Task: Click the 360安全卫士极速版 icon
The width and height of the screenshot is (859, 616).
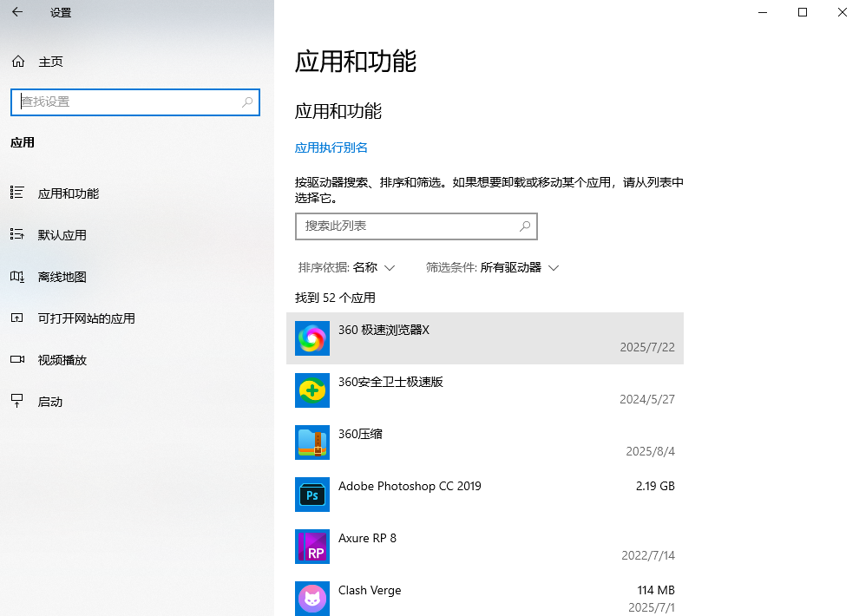Action: click(311, 390)
